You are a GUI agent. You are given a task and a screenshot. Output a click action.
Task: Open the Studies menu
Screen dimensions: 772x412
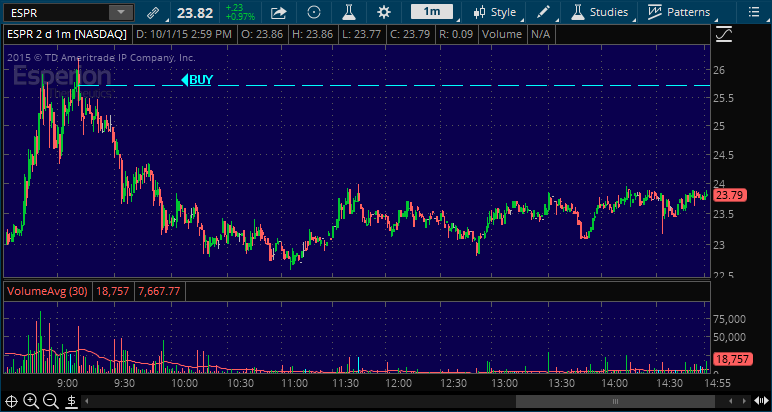pos(600,13)
